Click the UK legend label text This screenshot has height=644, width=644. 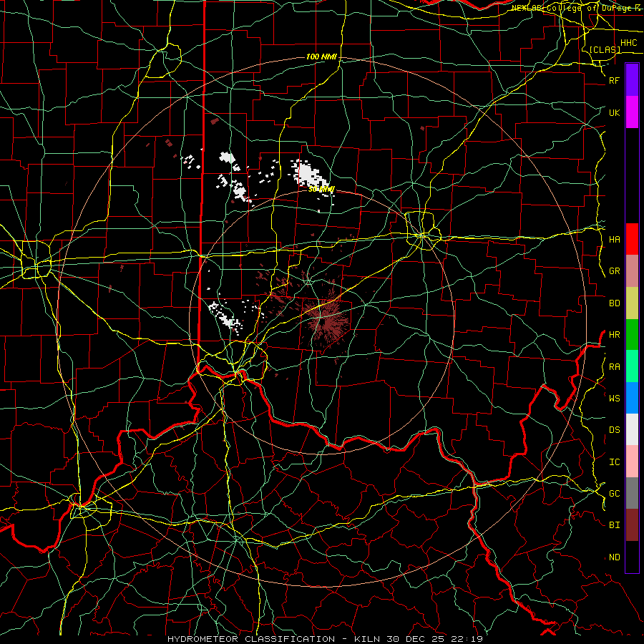point(614,112)
